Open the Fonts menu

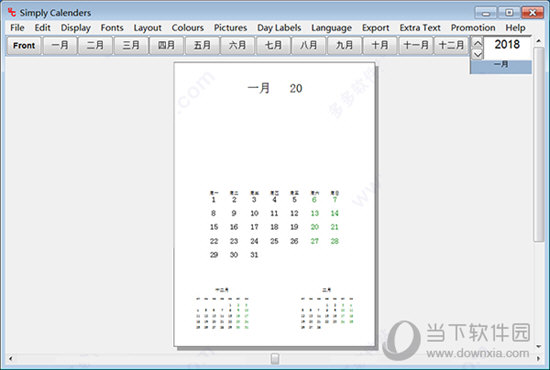coord(112,28)
